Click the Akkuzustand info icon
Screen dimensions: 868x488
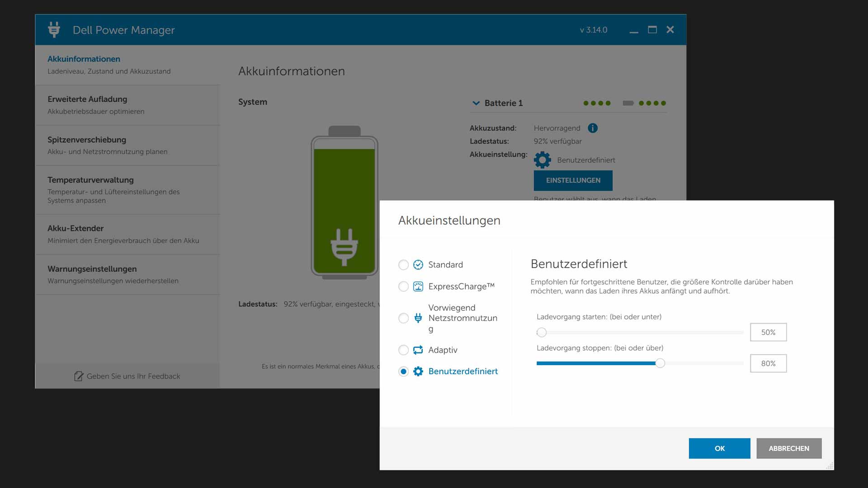(593, 128)
